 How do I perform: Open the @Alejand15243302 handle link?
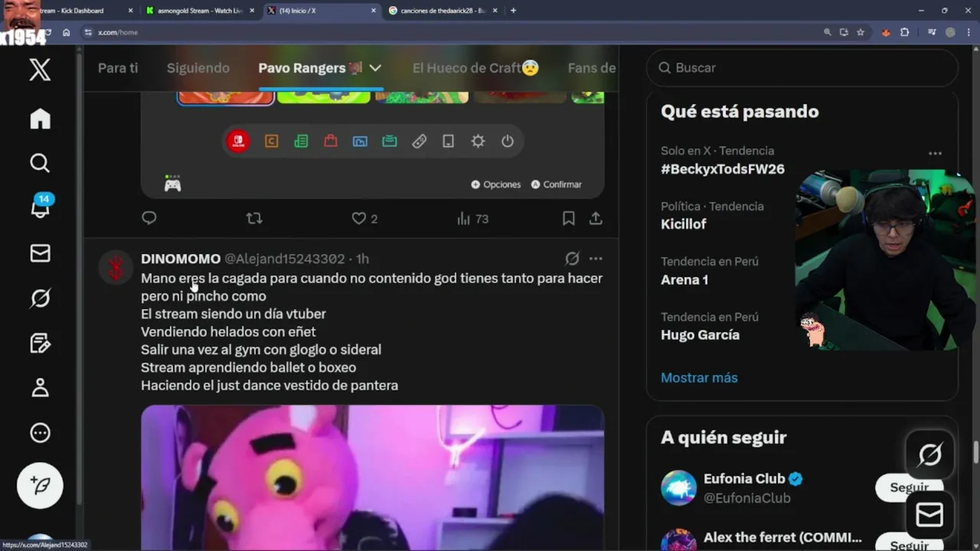click(x=284, y=259)
